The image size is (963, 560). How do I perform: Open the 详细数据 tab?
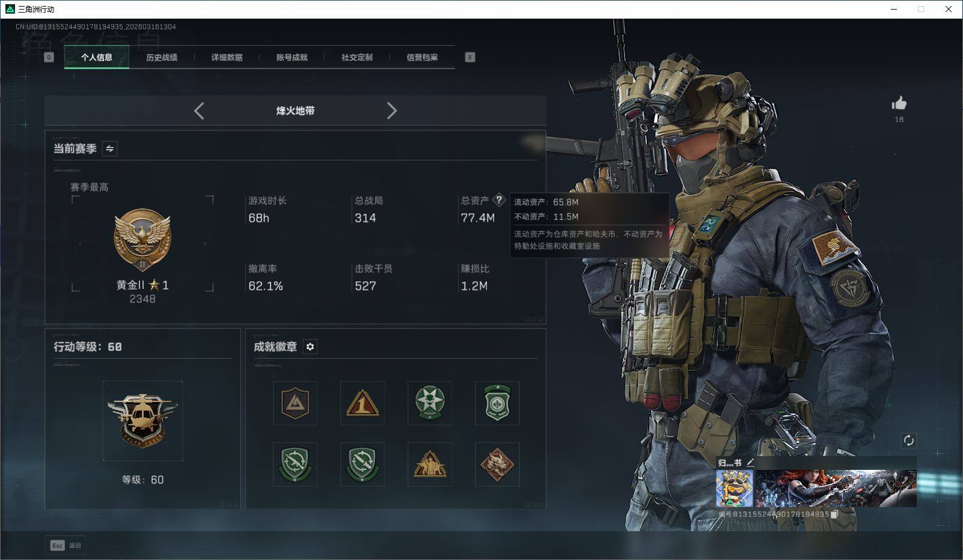(227, 57)
